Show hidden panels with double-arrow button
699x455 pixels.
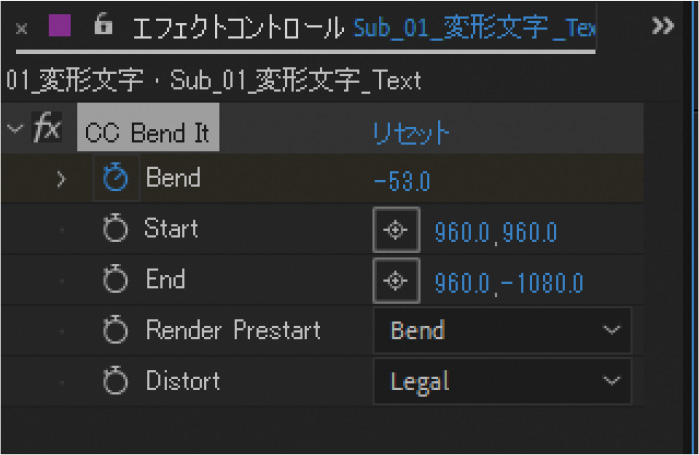pyautogui.click(x=662, y=27)
